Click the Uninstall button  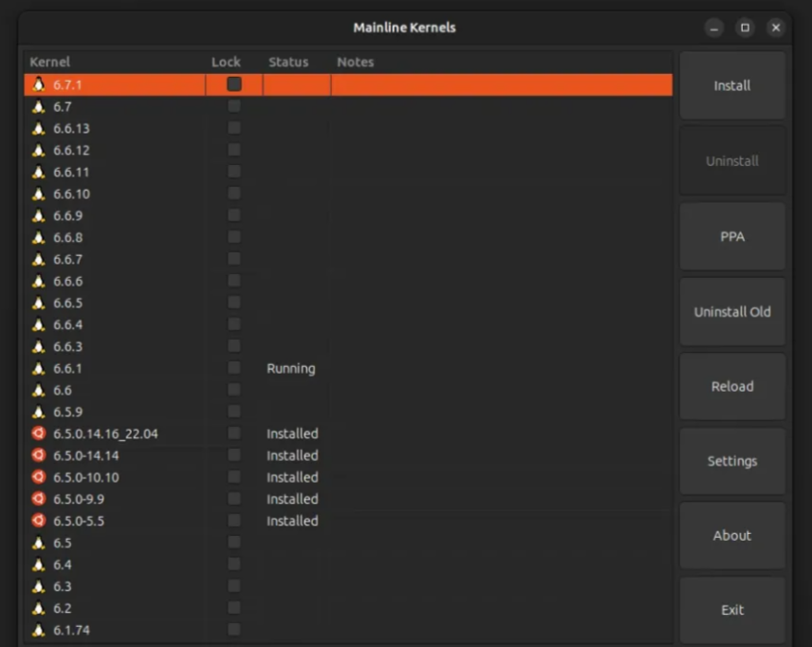[x=732, y=161]
